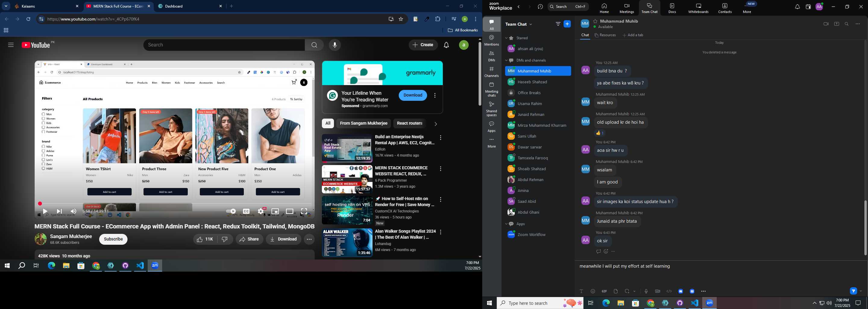Select the React routers filter chip
Image resolution: width=868 pixels, height=309 pixels.
[x=409, y=123]
